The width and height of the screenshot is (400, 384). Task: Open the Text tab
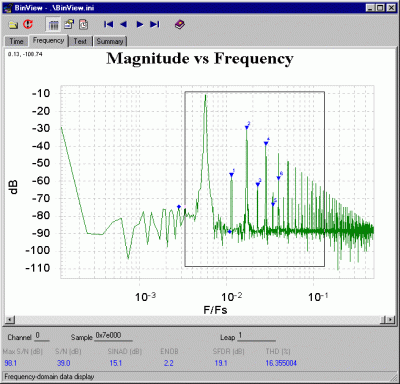click(x=80, y=41)
